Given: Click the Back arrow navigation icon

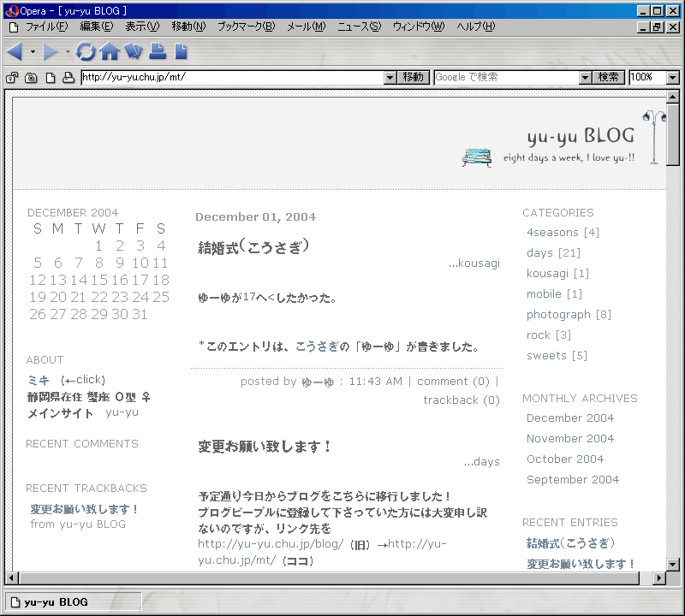Looking at the screenshot, I should pyautogui.click(x=15, y=51).
